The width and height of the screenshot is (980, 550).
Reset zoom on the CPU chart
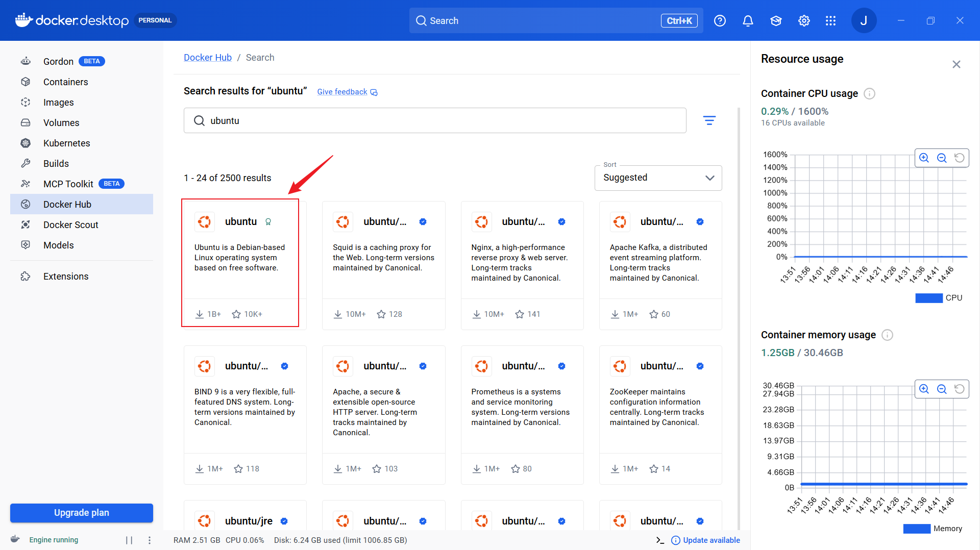(x=960, y=158)
